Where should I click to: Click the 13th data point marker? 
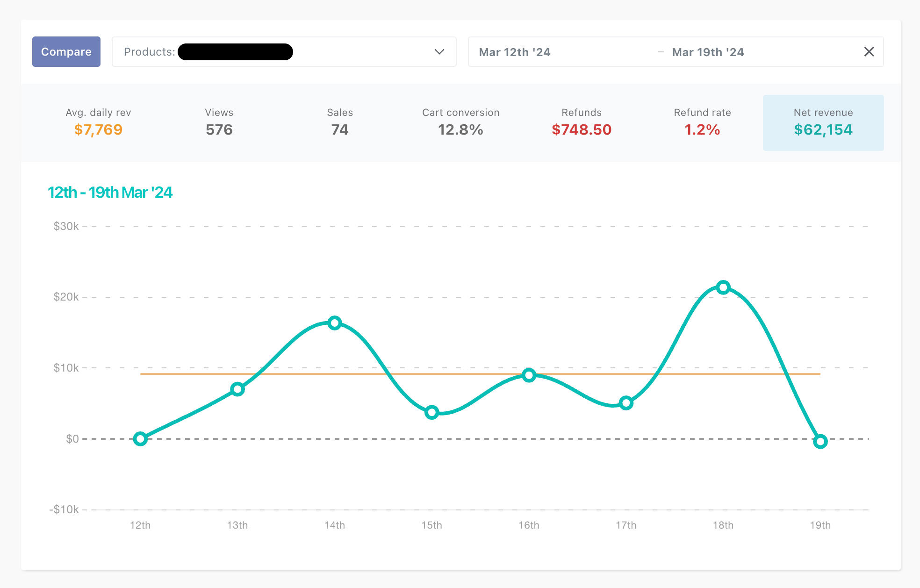pyautogui.click(x=237, y=389)
